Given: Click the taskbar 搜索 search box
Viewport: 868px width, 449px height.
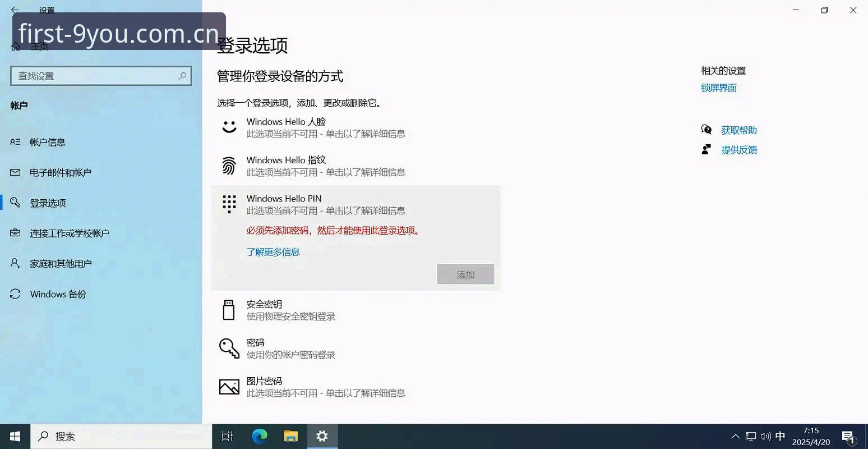Looking at the screenshot, I should (121, 436).
